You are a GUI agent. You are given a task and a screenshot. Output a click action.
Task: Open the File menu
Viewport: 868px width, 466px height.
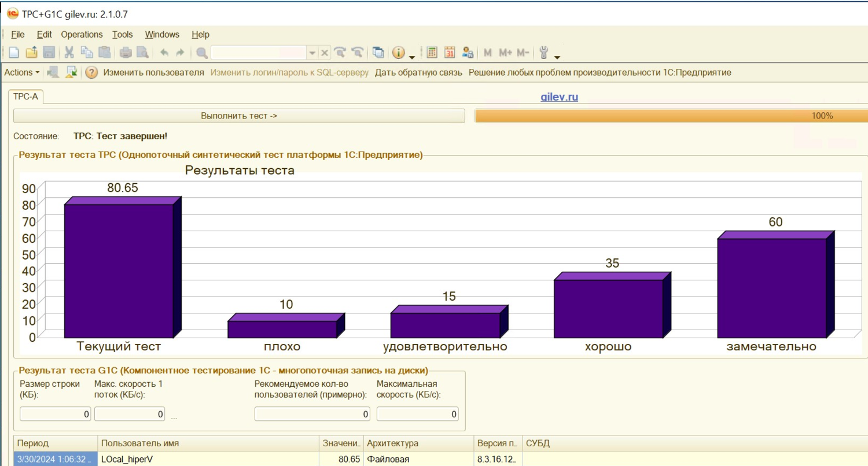point(18,34)
